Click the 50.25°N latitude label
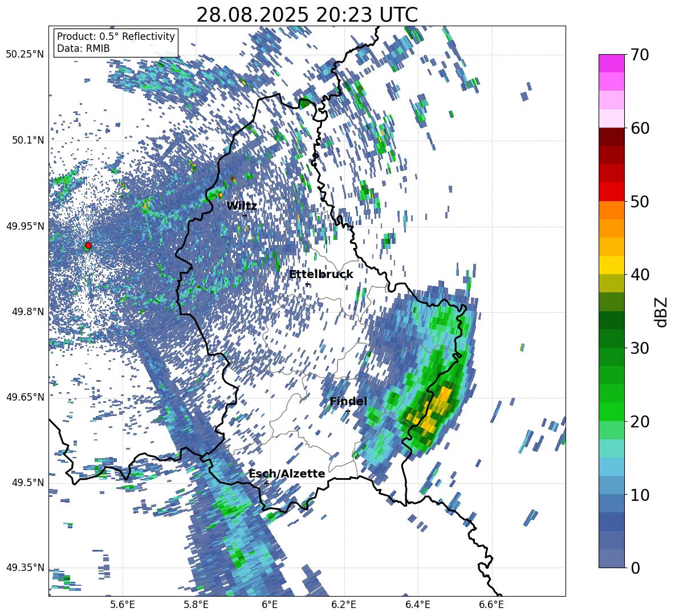 pyautogui.click(x=25, y=55)
